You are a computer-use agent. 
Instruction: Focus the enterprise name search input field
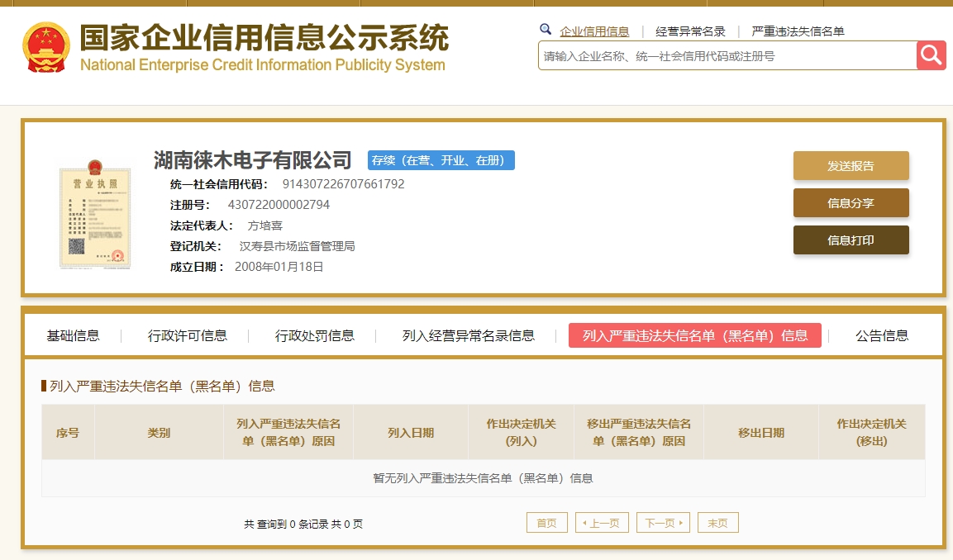(x=727, y=56)
